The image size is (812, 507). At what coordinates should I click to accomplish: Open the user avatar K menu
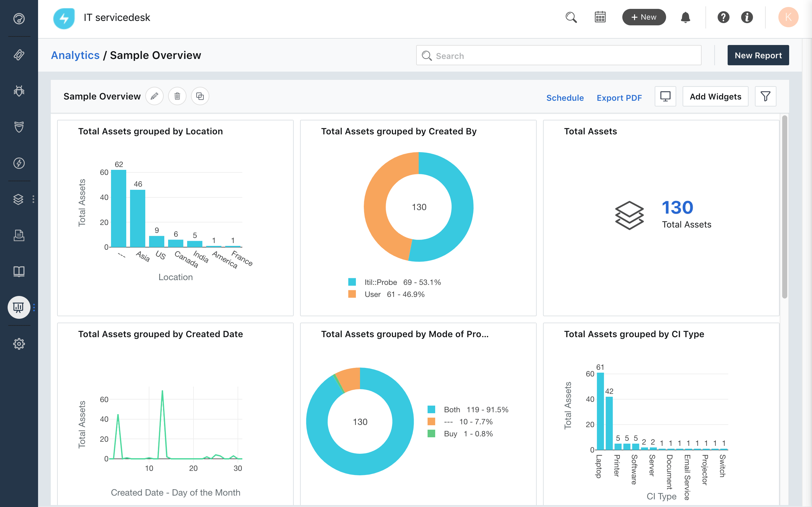tap(788, 17)
